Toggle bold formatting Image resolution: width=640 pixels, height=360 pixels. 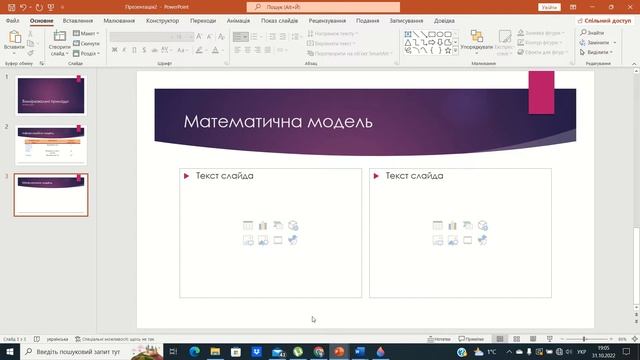tap(115, 50)
